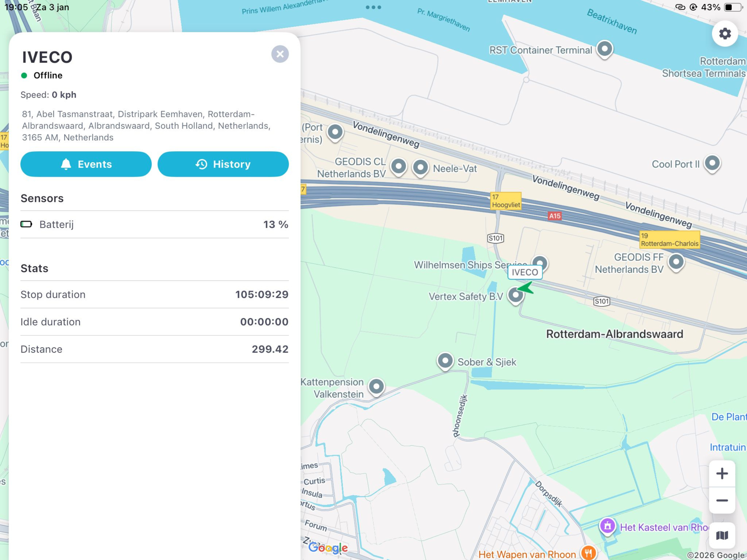
Task: Select Wilhelmsen Ships Service pin
Action: click(540, 262)
